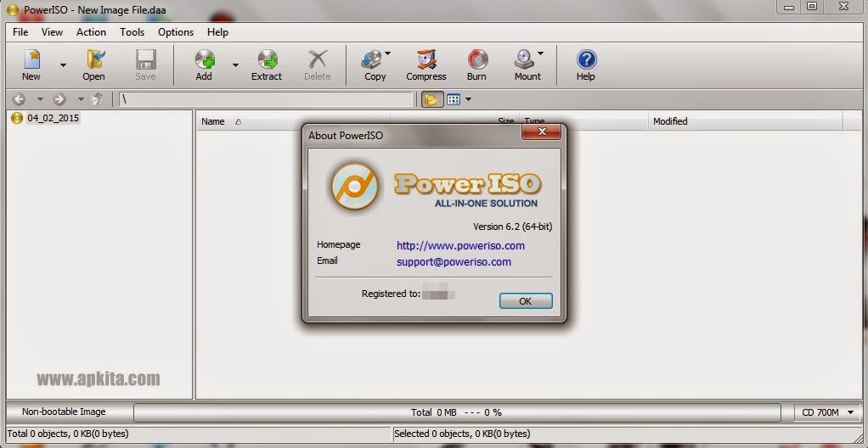
Task: Click the path address field
Action: point(267,99)
